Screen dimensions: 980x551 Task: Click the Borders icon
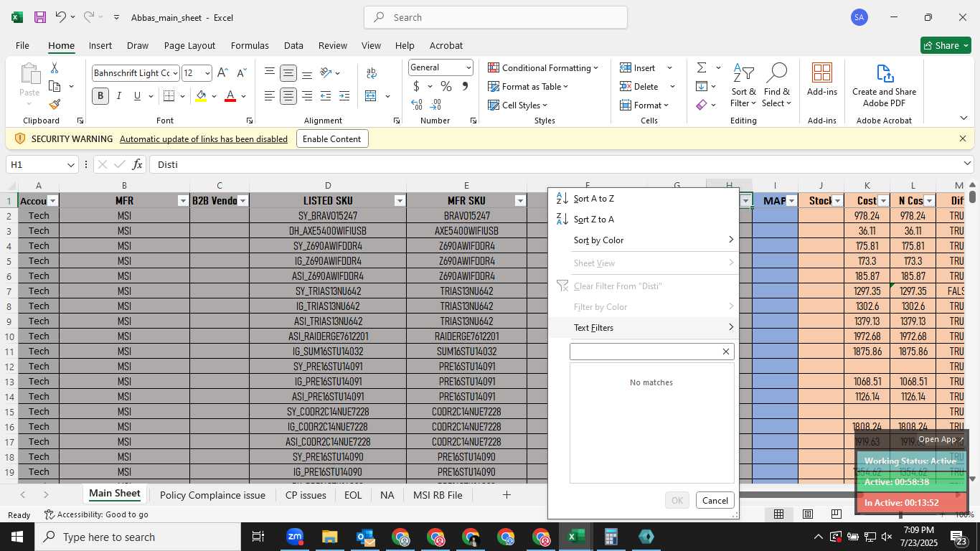[x=169, y=95]
